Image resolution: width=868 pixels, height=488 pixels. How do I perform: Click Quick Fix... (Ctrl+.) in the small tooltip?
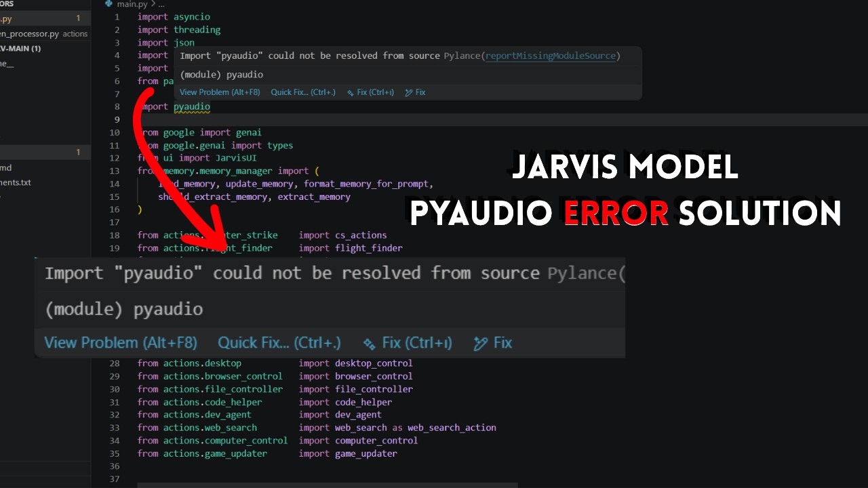click(x=303, y=92)
